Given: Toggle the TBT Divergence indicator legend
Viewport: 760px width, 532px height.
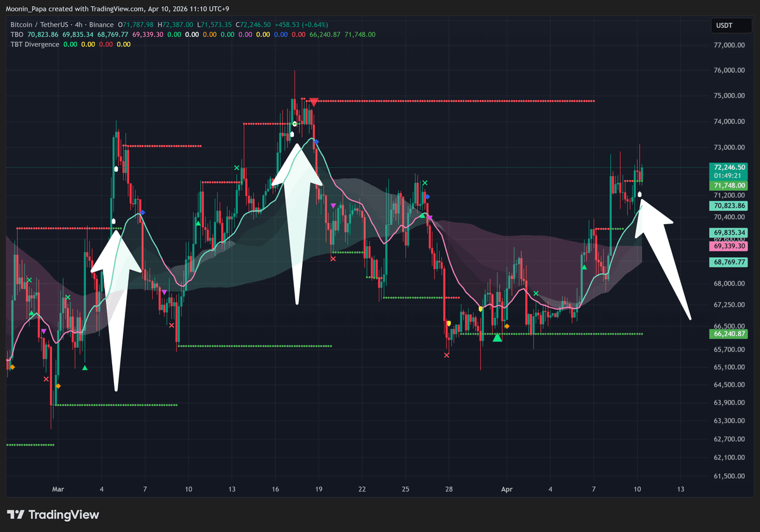Looking at the screenshot, I should pos(35,44).
